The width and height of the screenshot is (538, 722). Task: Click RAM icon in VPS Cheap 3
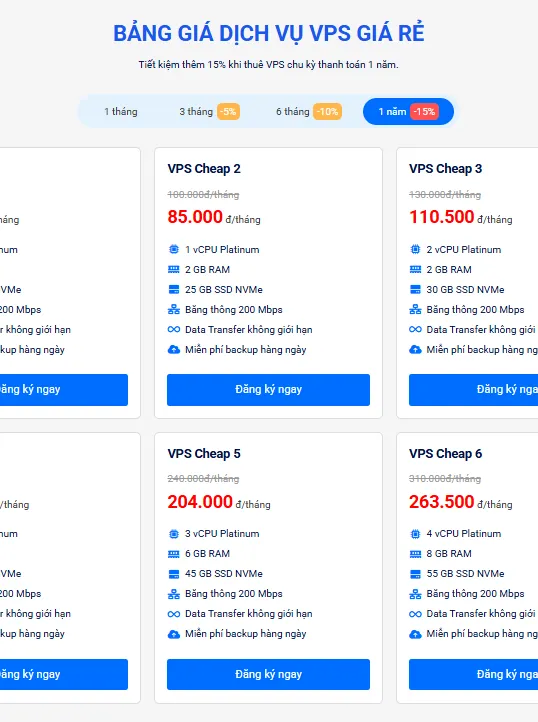415,269
